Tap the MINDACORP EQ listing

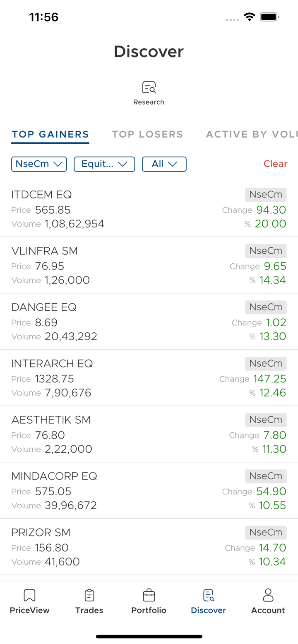[124, 490]
